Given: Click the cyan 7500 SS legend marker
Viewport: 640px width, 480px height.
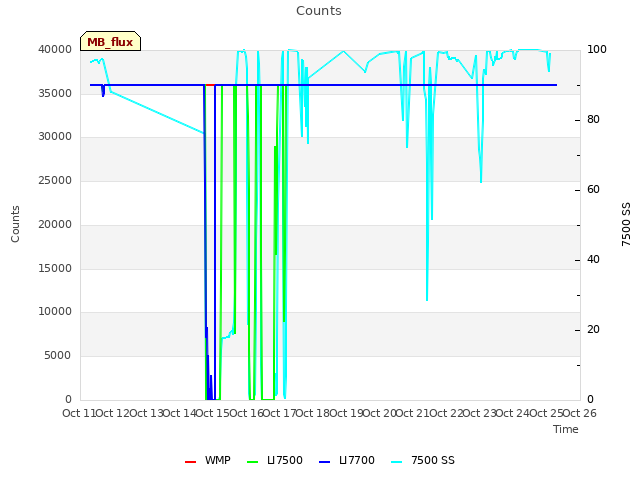Looking at the screenshot, I should click(397, 462).
